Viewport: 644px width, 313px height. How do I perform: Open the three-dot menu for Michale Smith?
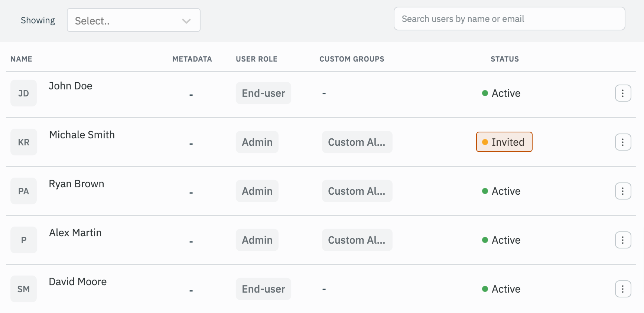[623, 142]
